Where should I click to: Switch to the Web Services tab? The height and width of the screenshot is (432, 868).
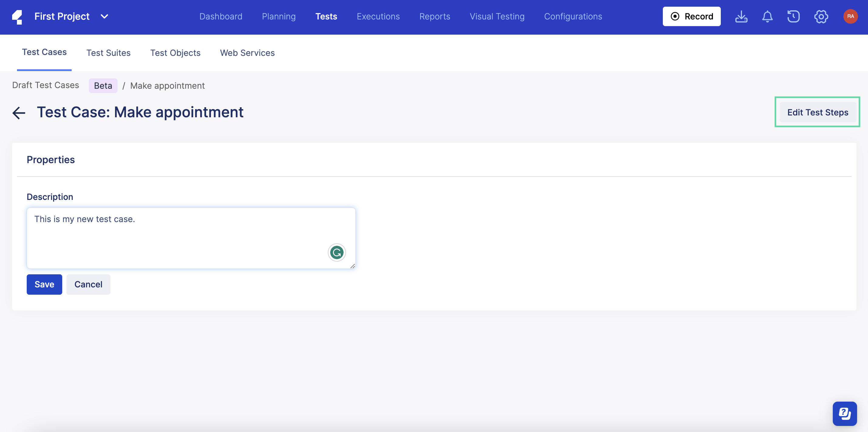coord(247,52)
